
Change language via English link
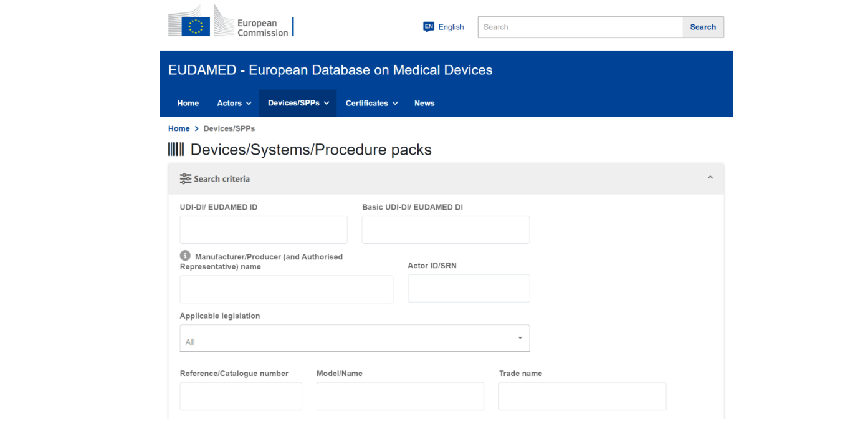point(451,27)
